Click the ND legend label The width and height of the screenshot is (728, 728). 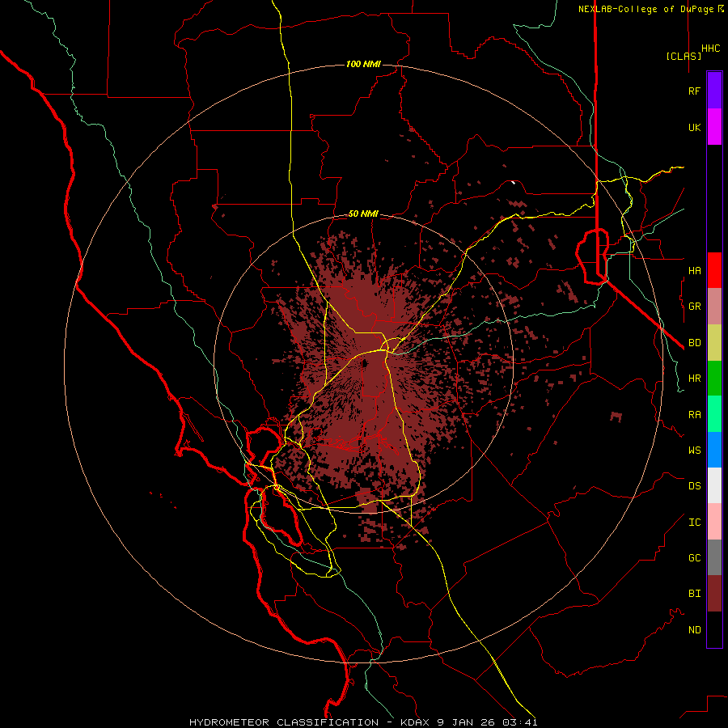coord(694,630)
